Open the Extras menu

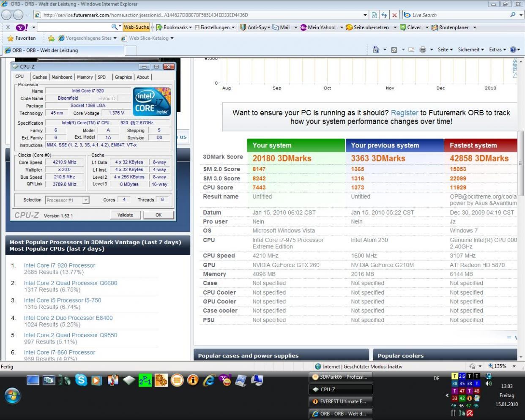click(x=498, y=49)
